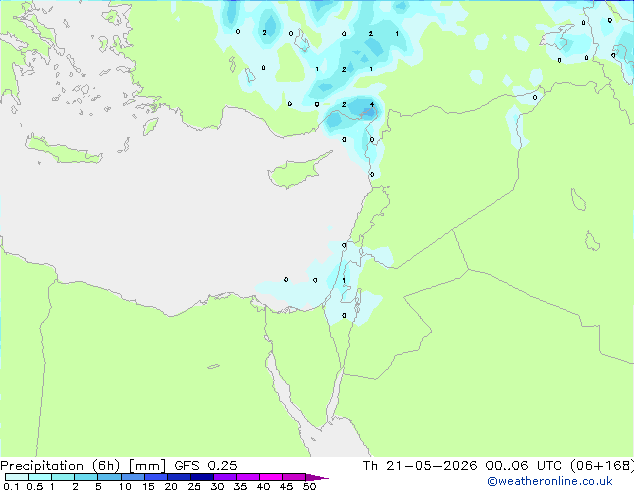Click the 25–30 mm dark blue legend box
The image size is (634, 490).
click(201, 477)
